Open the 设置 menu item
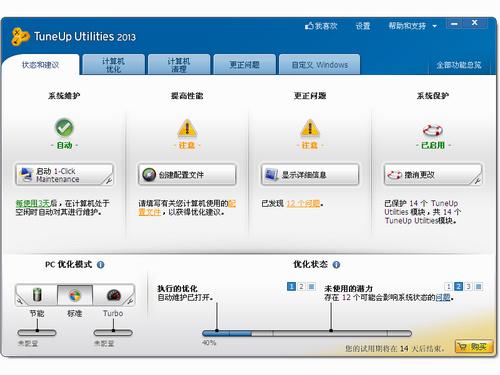Image resolution: width=500 pixels, height=375 pixels. [363, 26]
